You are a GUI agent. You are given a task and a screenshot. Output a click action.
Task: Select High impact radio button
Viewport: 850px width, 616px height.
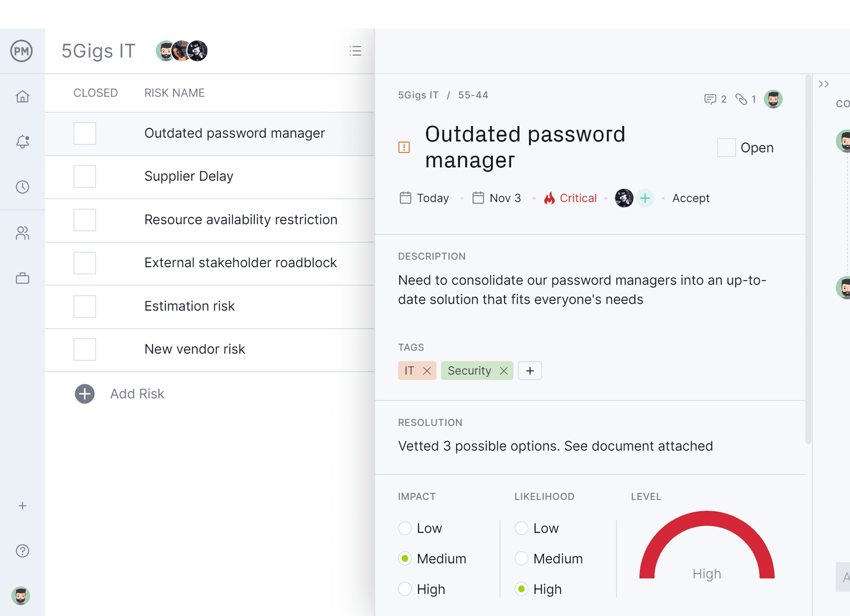tap(405, 589)
